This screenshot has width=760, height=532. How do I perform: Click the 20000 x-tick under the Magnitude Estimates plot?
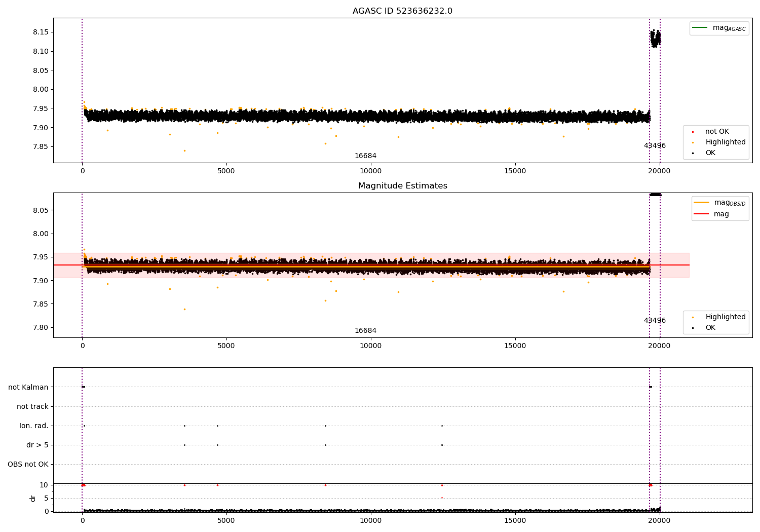pyautogui.click(x=659, y=346)
